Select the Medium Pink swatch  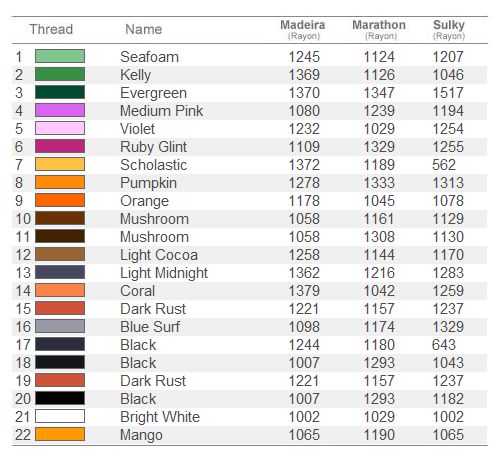point(60,110)
